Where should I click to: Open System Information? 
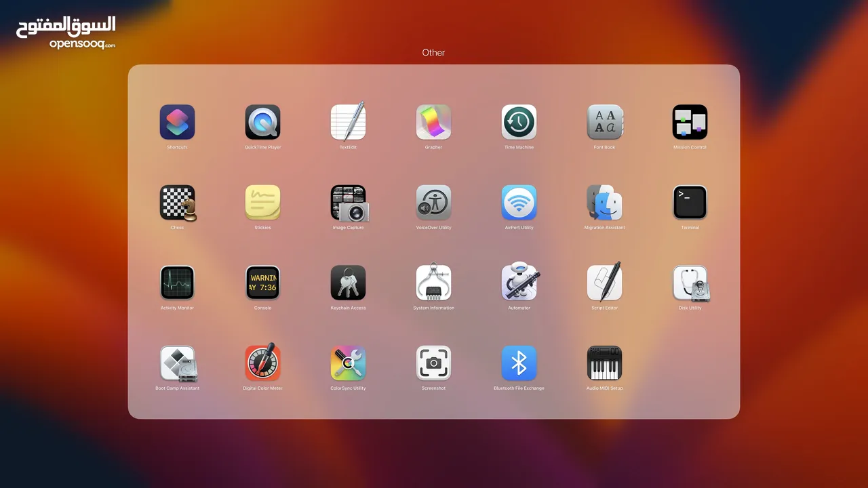[x=433, y=283]
